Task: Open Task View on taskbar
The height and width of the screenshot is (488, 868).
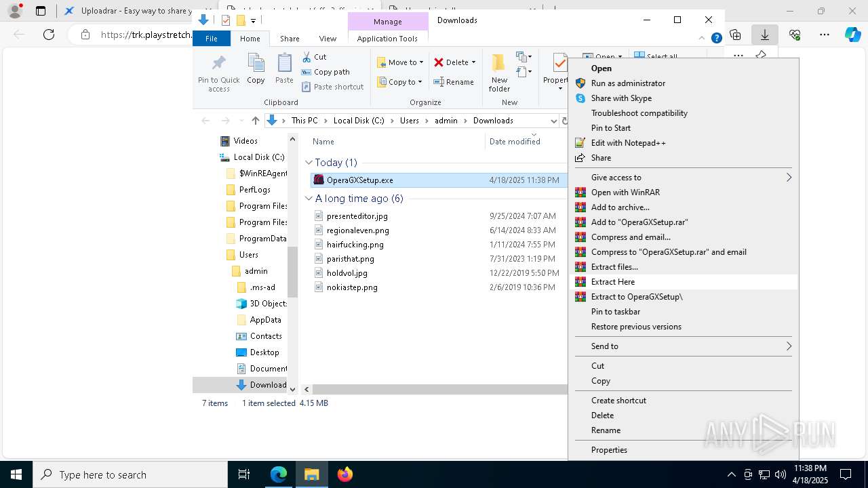Action: coord(244,474)
